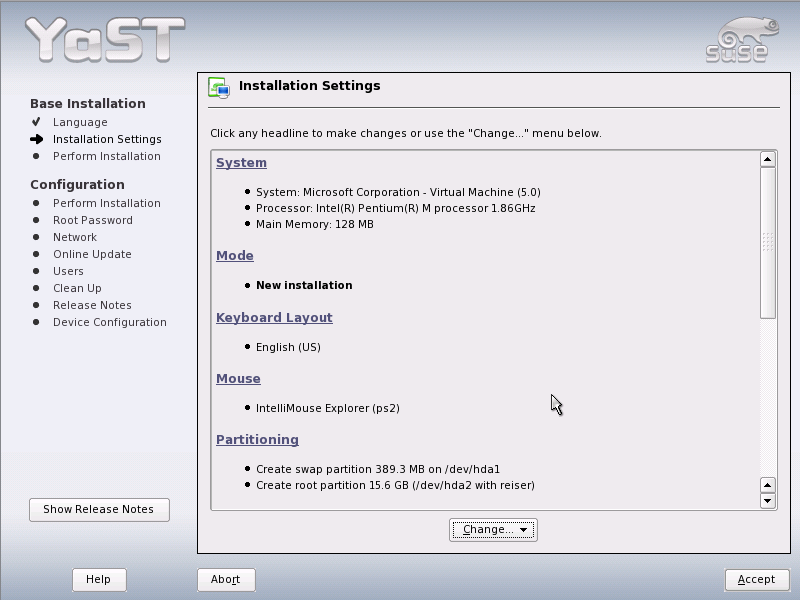The image size is (800, 600).
Task: Click the Create root partition entry
Action: pyautogui.click(x=395, y=485)
